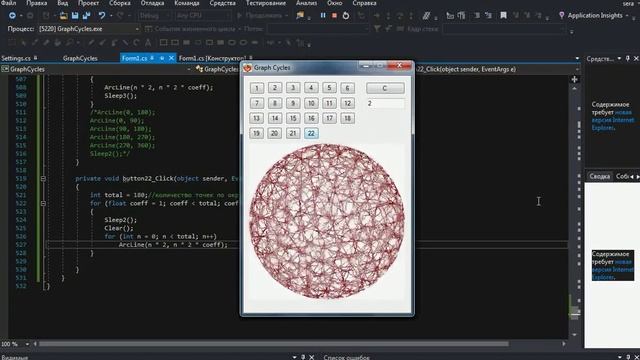Open the Application Insights dropdown arrow
The image size is (640, 360).
click(x=627, y=16)
